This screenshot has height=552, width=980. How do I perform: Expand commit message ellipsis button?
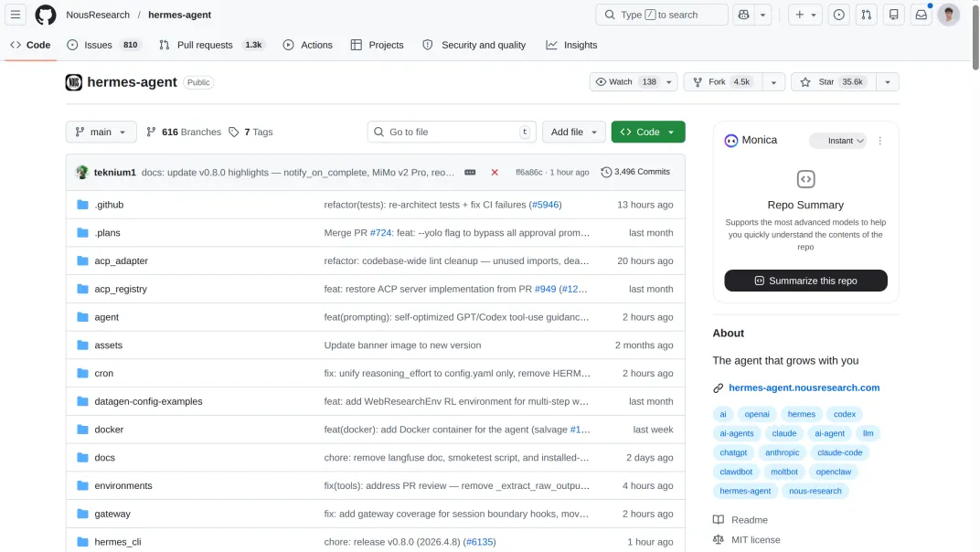470,172
